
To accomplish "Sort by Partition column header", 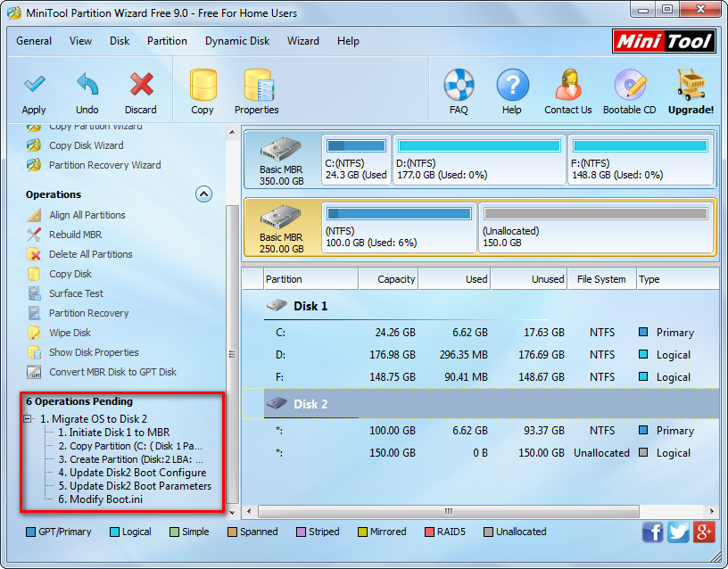I will pos(310,279).
